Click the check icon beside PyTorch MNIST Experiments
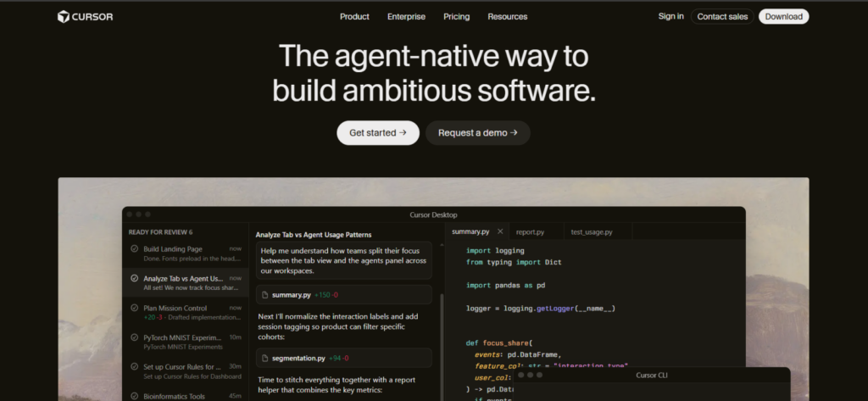Image resolution: width=868 pixels, height=401 pixels. click(x=134, y=337)
